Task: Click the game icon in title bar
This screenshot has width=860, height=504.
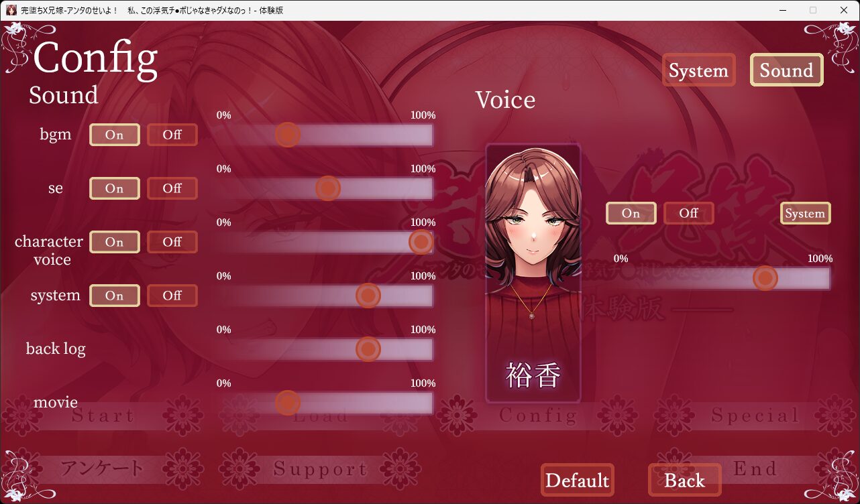Action: (x=11, y=10)
